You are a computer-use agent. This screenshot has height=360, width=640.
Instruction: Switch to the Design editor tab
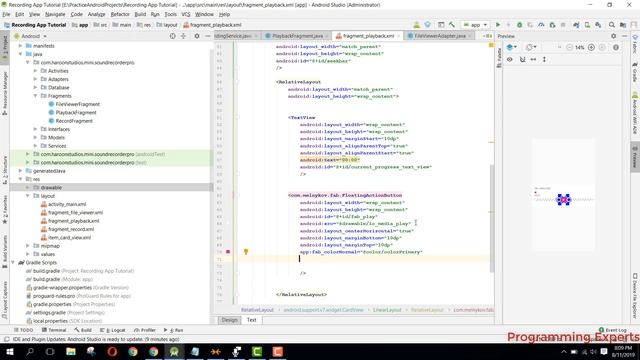(x=229, y=320)
